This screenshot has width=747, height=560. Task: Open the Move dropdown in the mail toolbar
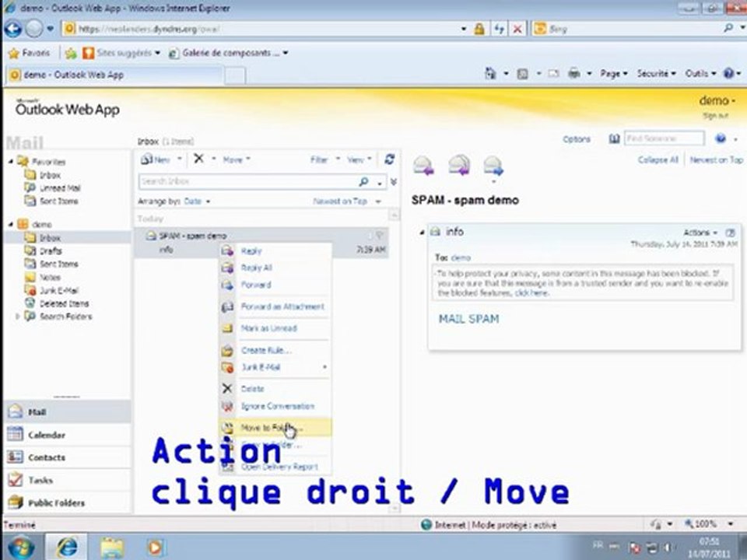[237, 159]
